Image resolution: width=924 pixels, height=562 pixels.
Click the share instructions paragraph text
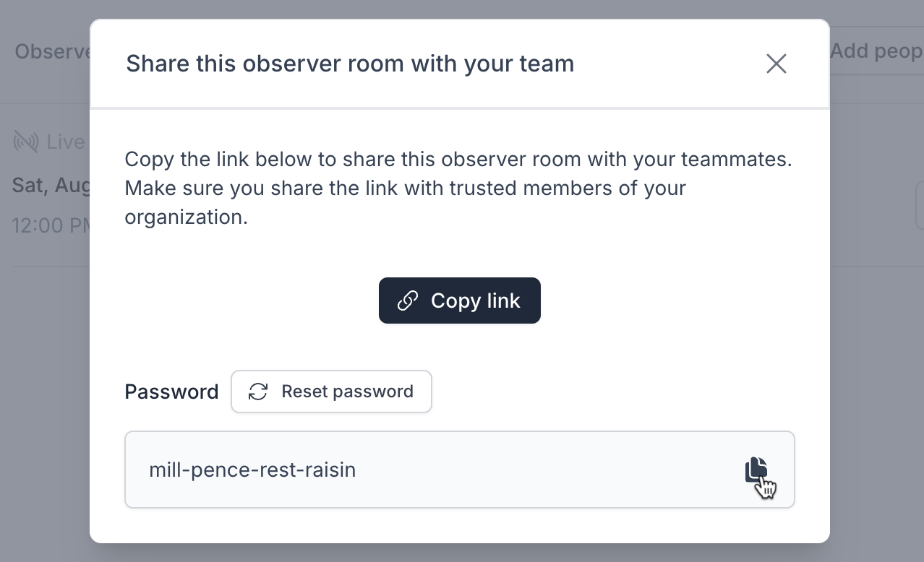pyautogui.click(x=458, y=188)
